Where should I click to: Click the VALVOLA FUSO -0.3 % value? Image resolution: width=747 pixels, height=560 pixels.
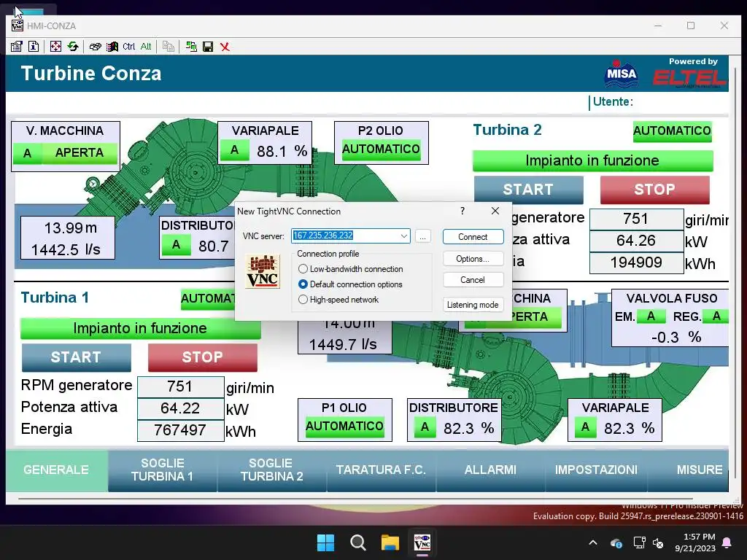[x=676, y=337]
